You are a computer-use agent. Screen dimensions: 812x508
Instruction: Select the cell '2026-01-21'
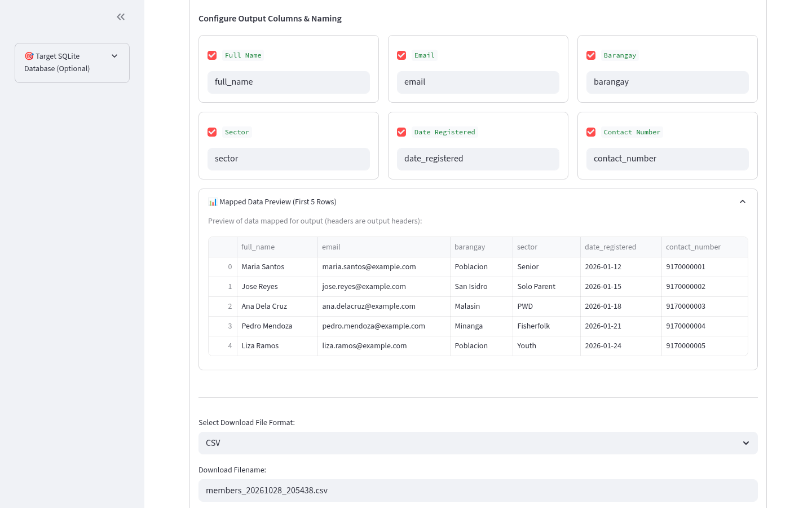coord(621,326)
